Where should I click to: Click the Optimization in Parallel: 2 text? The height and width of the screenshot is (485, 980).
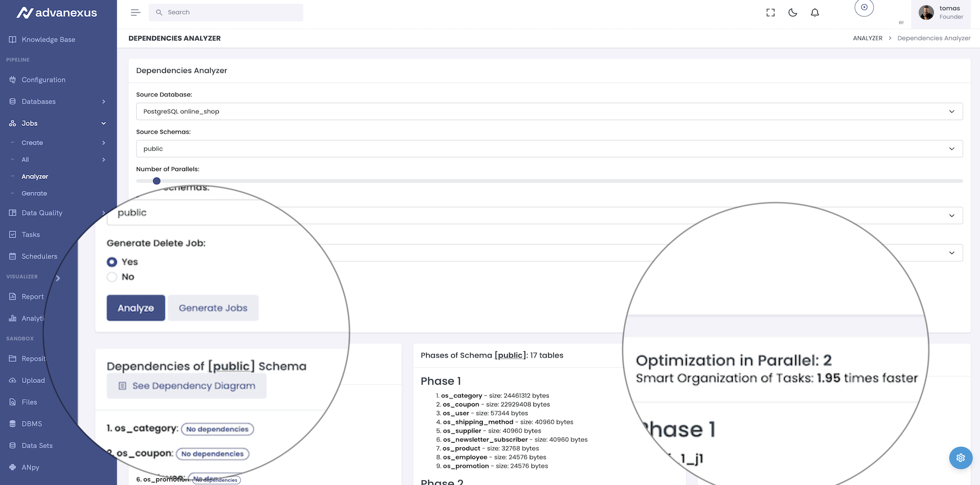(x=733, y=361)
